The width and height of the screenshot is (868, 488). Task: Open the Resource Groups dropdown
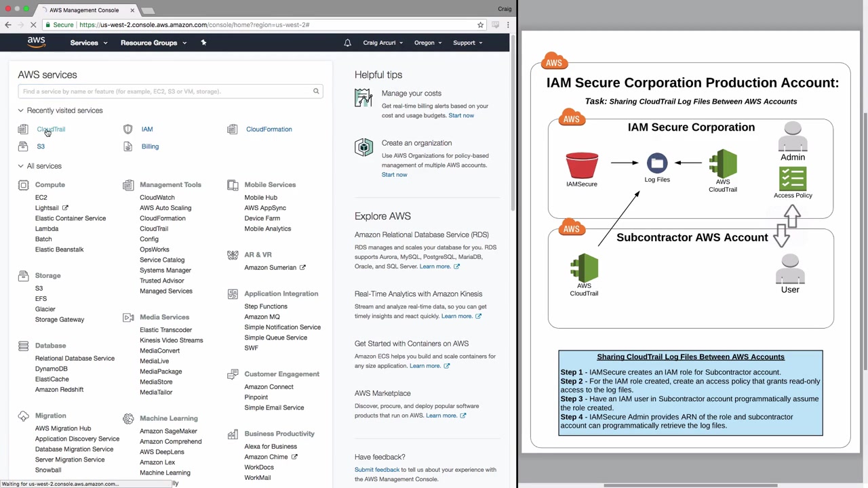(153, 43)
